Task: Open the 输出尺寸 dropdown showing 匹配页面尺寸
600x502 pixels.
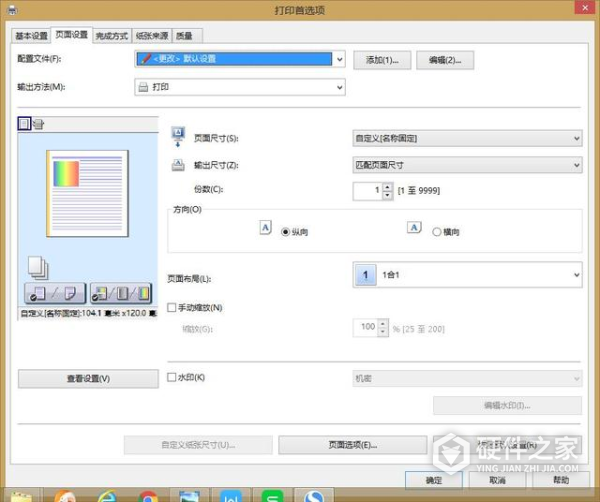Action: (467, 165)
